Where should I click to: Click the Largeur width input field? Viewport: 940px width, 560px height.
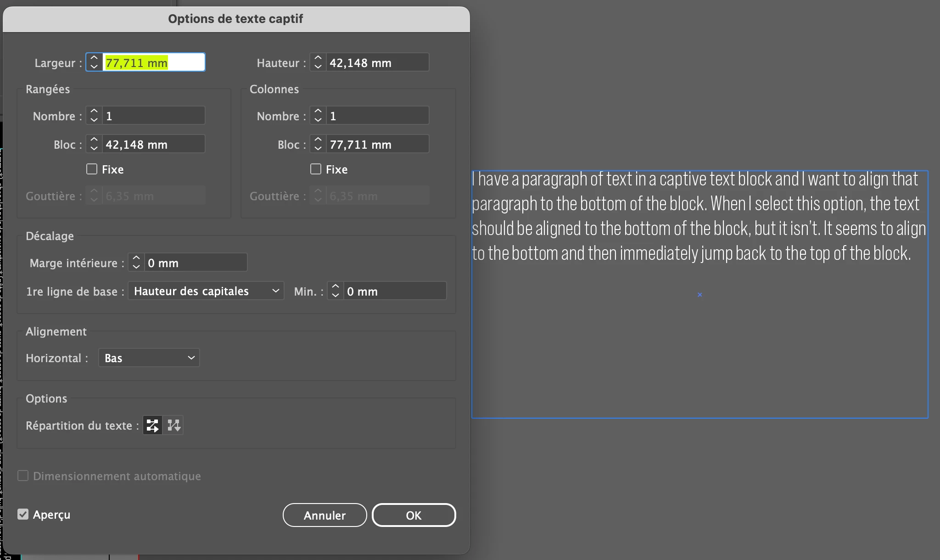[153, 62]
